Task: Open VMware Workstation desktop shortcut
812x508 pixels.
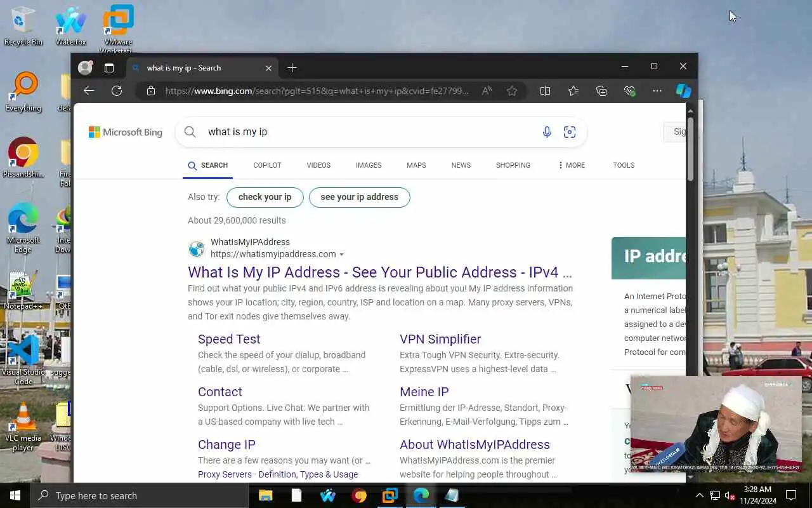Action: click(x=118, y=29)
